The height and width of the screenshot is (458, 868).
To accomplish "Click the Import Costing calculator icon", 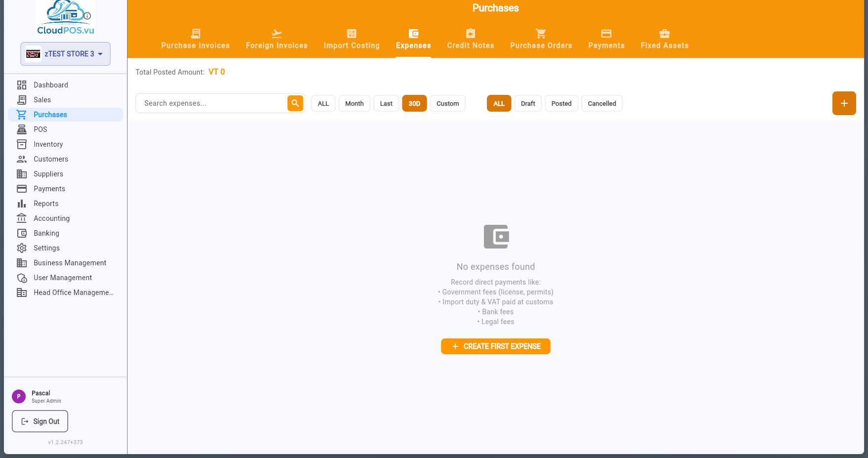I will (352, 34).
